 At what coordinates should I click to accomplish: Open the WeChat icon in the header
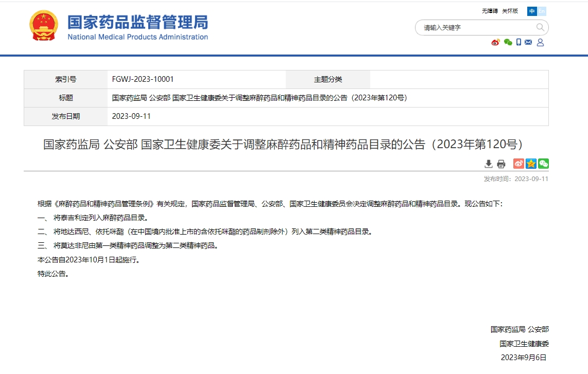(x=508, y=42)
